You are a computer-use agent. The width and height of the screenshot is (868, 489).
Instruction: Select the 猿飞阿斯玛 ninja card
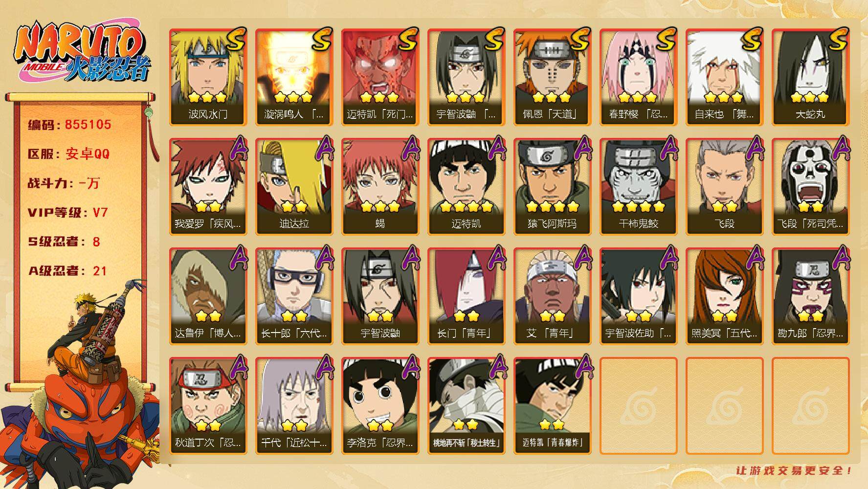[x=552, y=187]
